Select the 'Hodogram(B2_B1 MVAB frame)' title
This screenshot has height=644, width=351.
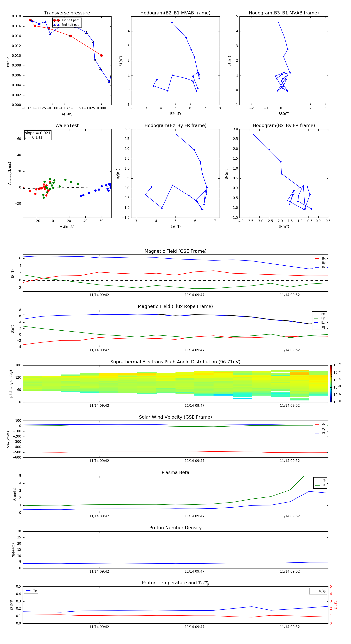175,13
